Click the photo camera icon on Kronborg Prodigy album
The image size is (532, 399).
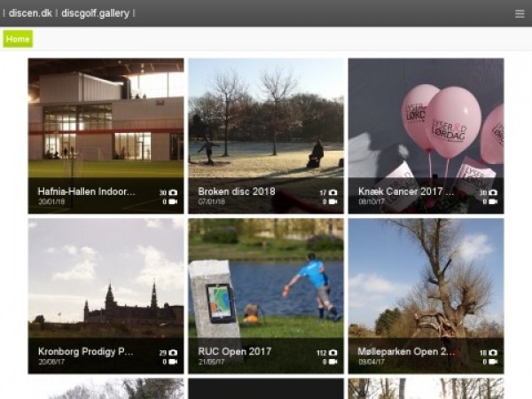(173, 353)
